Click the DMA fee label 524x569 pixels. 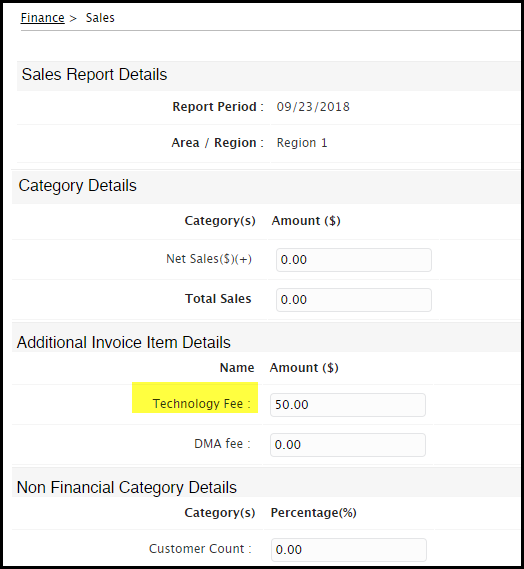click(222, 443)
